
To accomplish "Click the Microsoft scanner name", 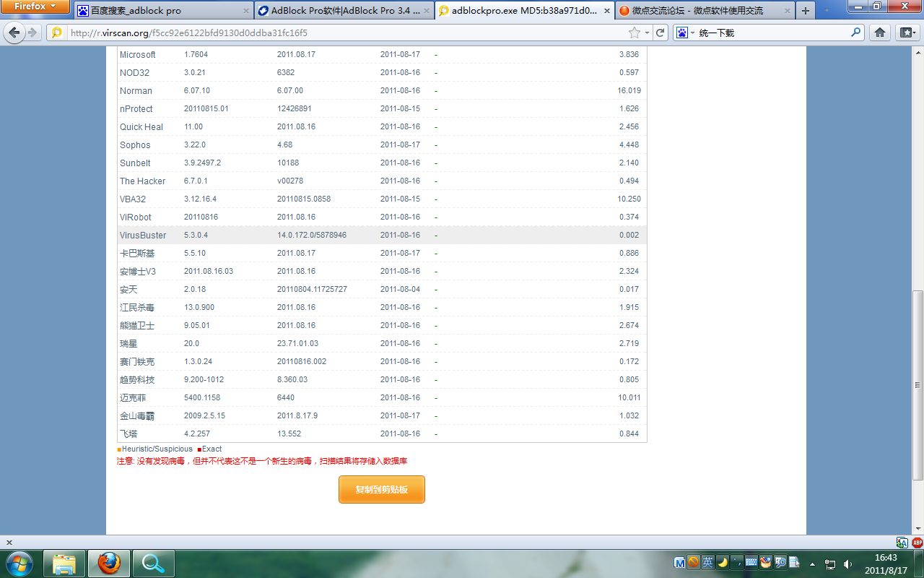I will [138, 55].
